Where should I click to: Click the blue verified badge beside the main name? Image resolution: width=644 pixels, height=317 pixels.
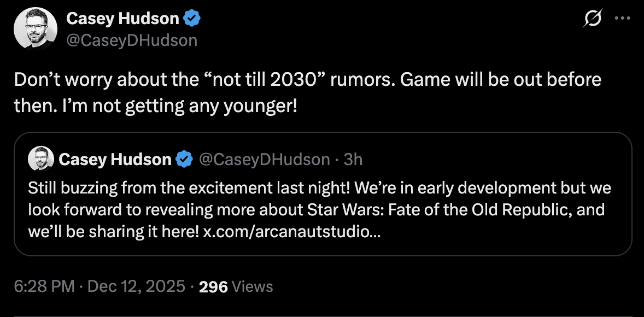[192, 19]
